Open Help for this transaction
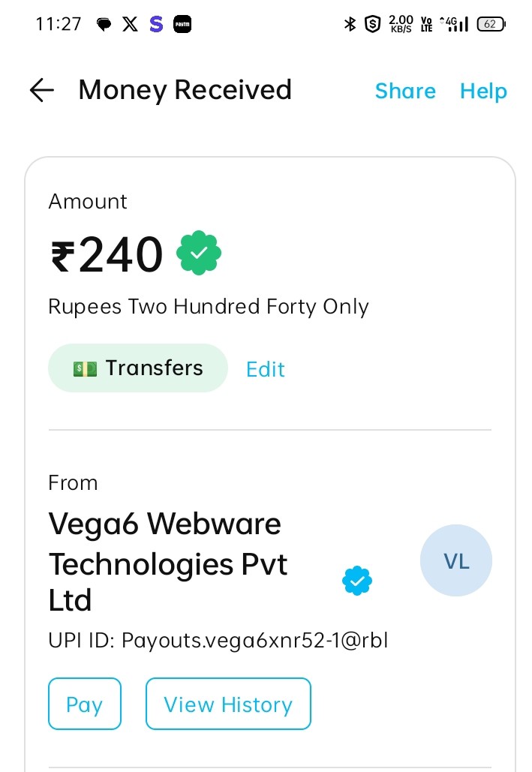Screen dimensions: 532x772 (x=483, y=92)
